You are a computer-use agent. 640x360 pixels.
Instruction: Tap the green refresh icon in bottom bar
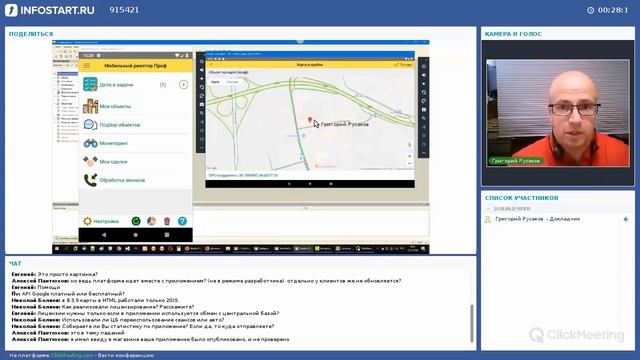coord(136,221)
